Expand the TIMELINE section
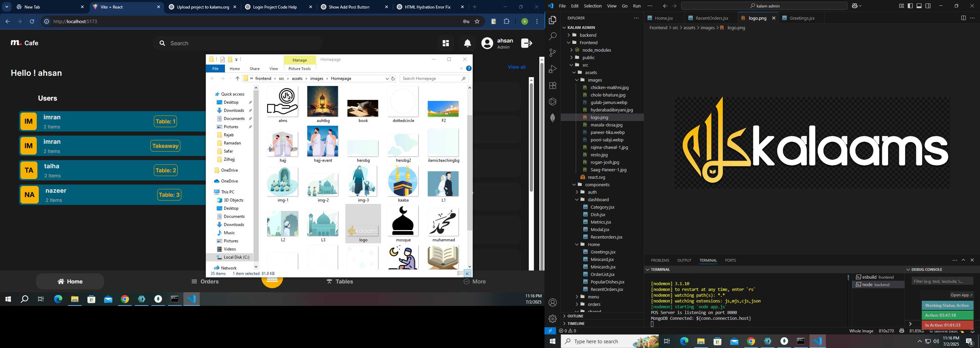980x348 pixels. tap(576, 324)
